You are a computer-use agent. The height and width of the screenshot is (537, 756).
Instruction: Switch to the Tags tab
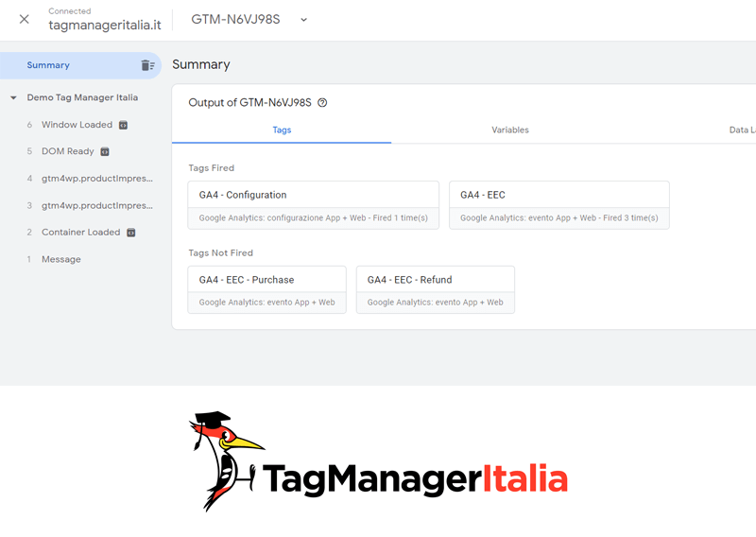coord(282,130)
